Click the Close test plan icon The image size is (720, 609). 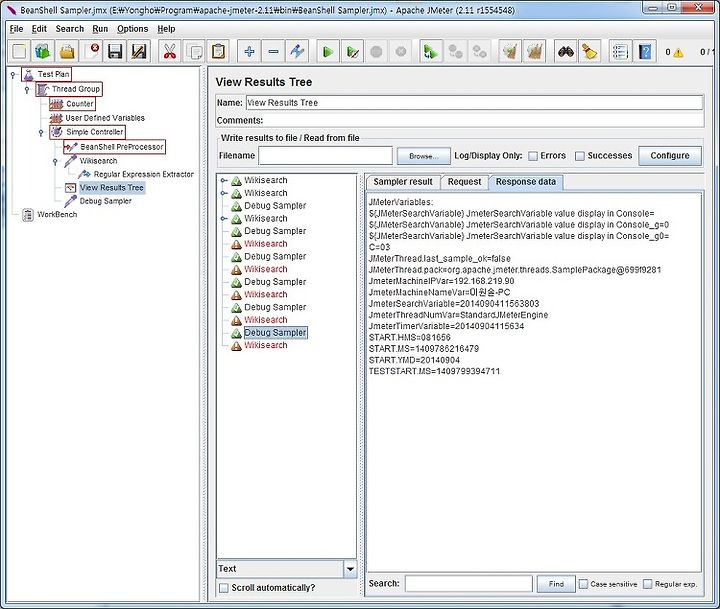[x=91, y=51]
